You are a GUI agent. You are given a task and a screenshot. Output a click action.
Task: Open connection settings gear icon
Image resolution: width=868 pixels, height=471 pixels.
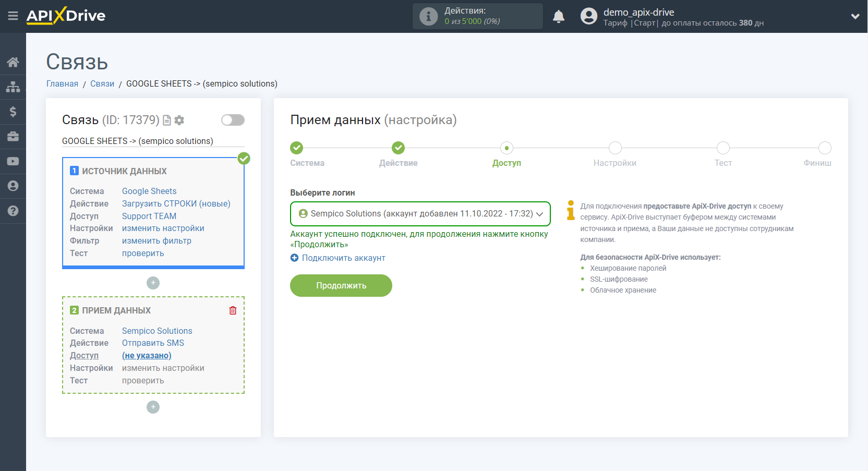pyautogui.click(x=179, y=120)
